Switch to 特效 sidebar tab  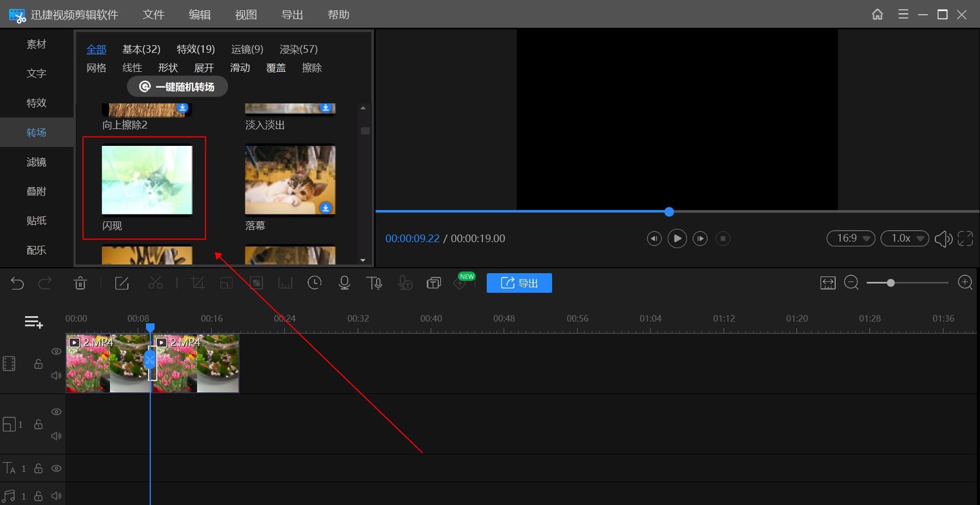tap(36, 103)
